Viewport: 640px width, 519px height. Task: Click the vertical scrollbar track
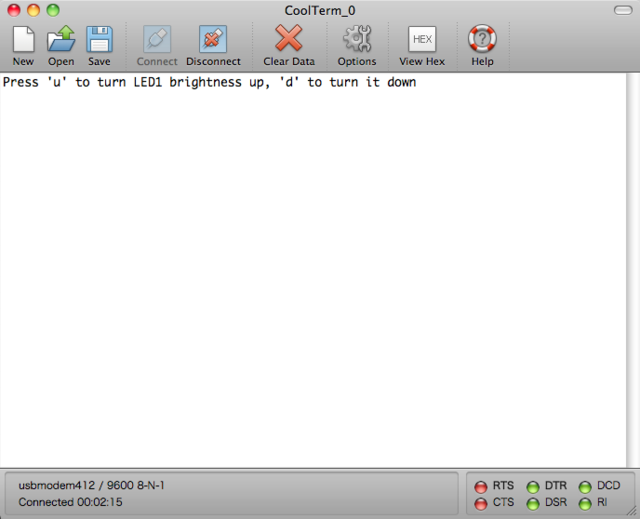(633, 270)
